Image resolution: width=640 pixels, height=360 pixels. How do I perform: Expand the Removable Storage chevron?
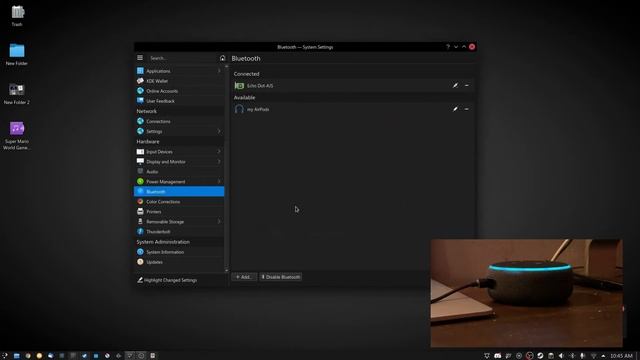(x=219, y=222)
